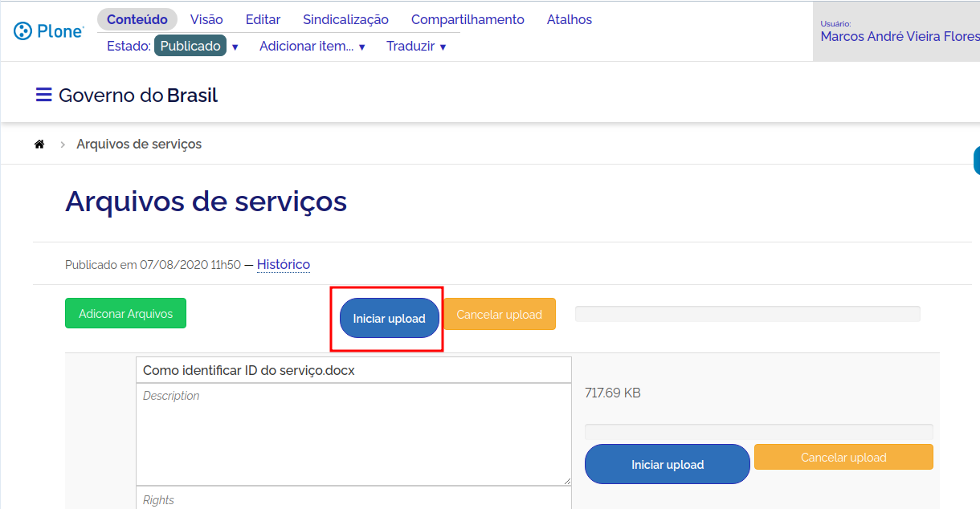Open the Compartilhamento tab
The image size is (980, 509).
(x=468, y=19)
